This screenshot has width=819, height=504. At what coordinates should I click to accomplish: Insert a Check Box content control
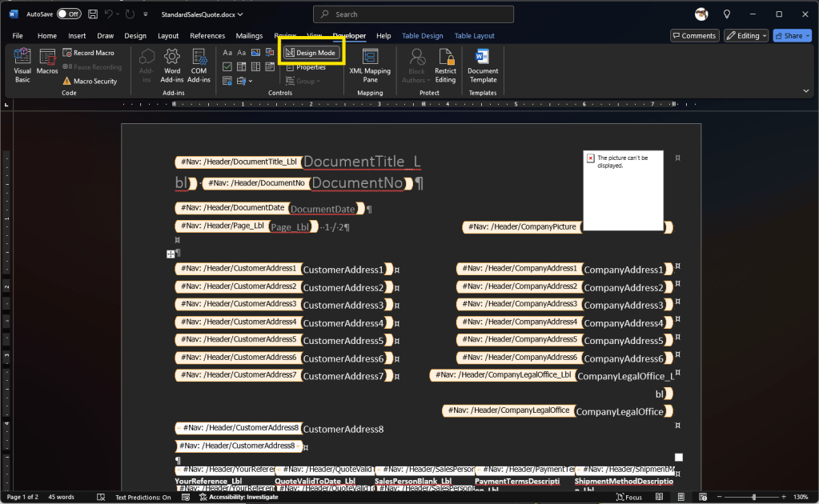click(227, 66)
